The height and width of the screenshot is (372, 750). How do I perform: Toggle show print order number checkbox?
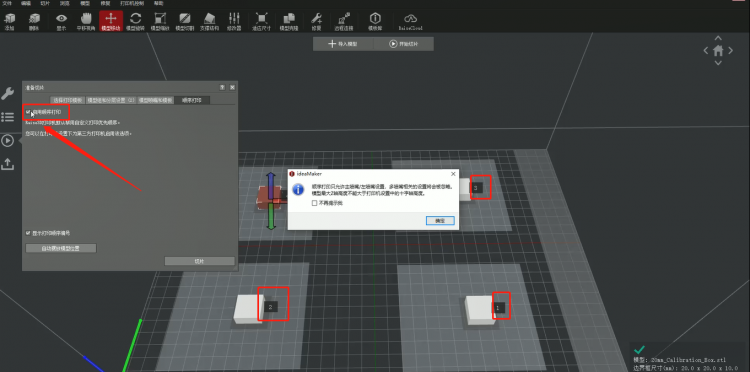(x=28, y=233)
